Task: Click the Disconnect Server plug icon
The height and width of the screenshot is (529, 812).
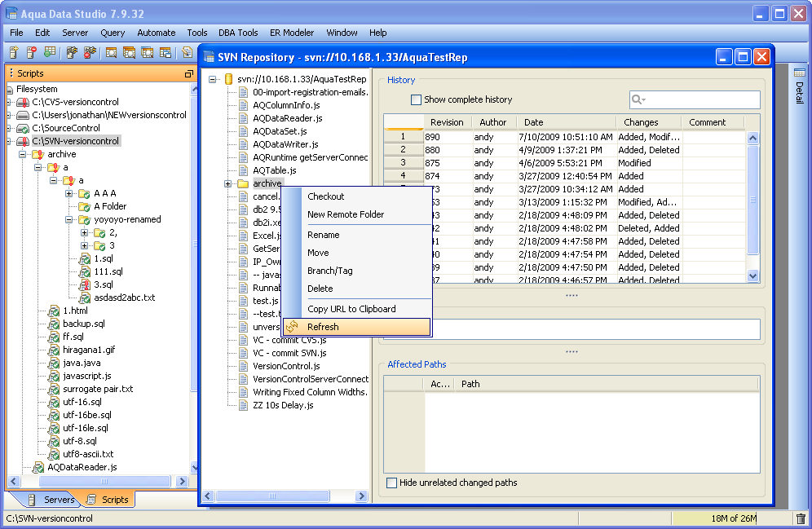Action: pyautogui.click(x=89, y=53)
